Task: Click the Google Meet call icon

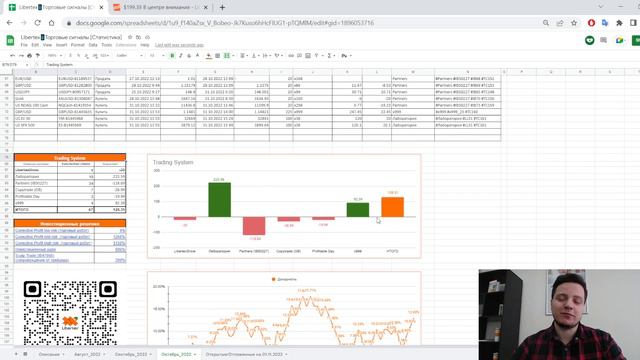Action: [x=620, y=40]
